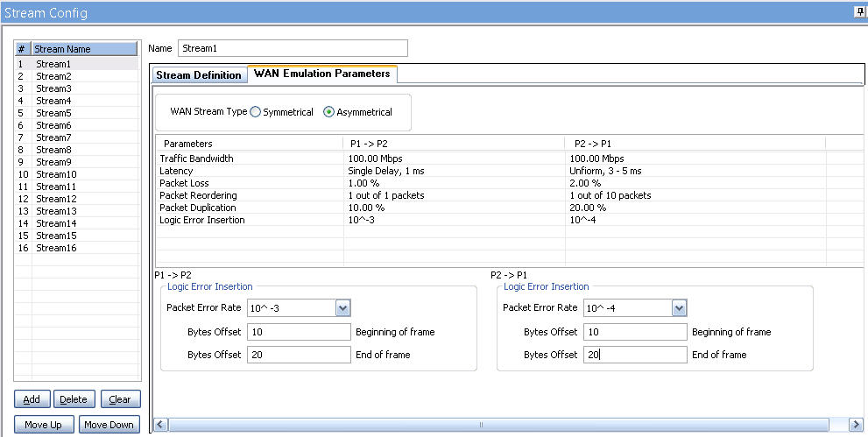Click the 20.00 % packet duplication cell
This screenshot has width=868, height=437.
[x=695, y=208]
